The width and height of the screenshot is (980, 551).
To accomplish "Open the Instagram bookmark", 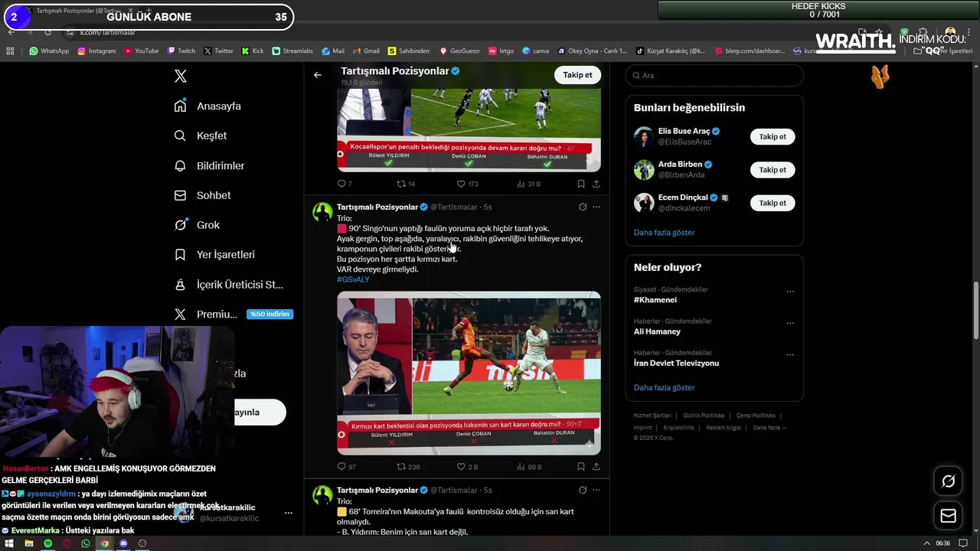I will 96,51.
